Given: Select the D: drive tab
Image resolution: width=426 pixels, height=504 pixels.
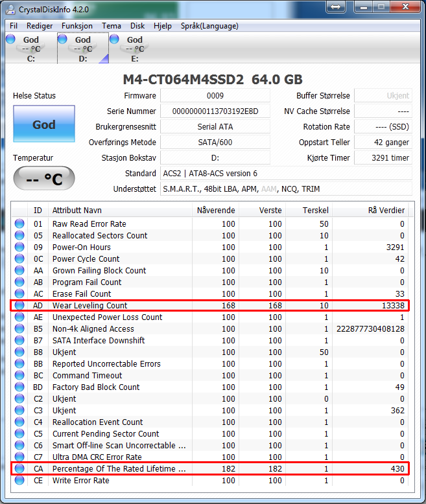Looking at the screenshot, I should pos(83,48).
